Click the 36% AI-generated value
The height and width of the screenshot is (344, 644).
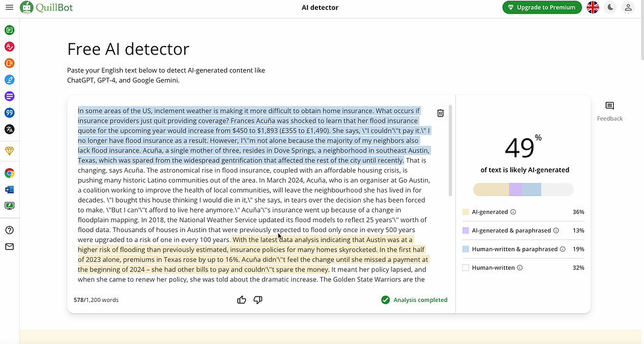tap(578, 212)
